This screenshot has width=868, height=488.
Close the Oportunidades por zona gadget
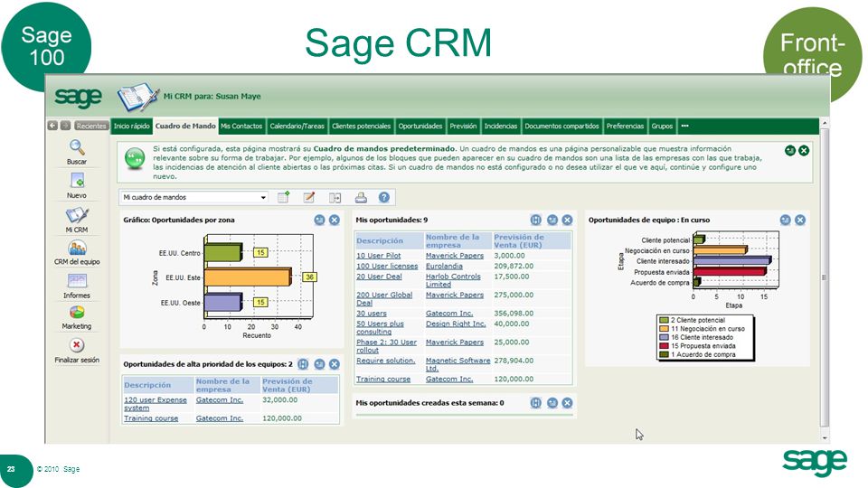click(335, 221)
